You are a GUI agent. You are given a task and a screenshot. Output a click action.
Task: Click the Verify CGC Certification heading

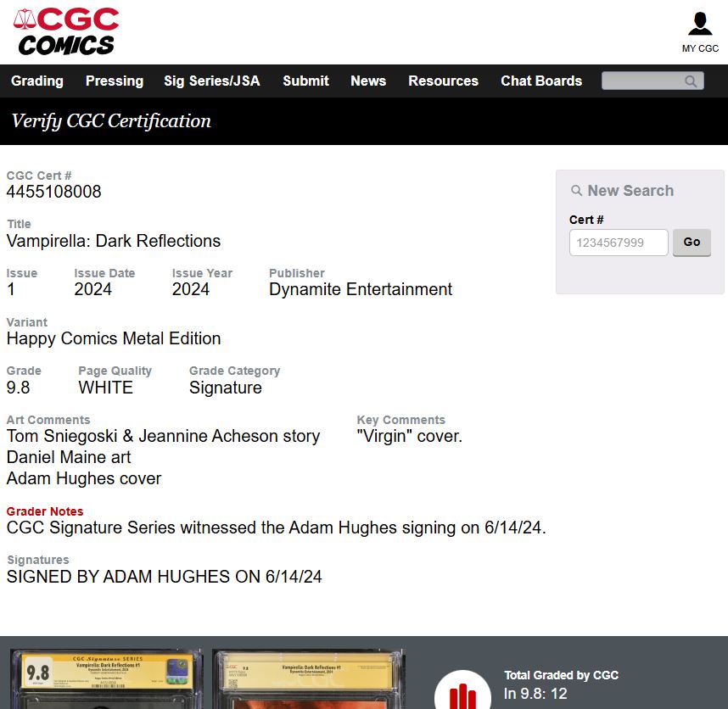tap(111, 121)
